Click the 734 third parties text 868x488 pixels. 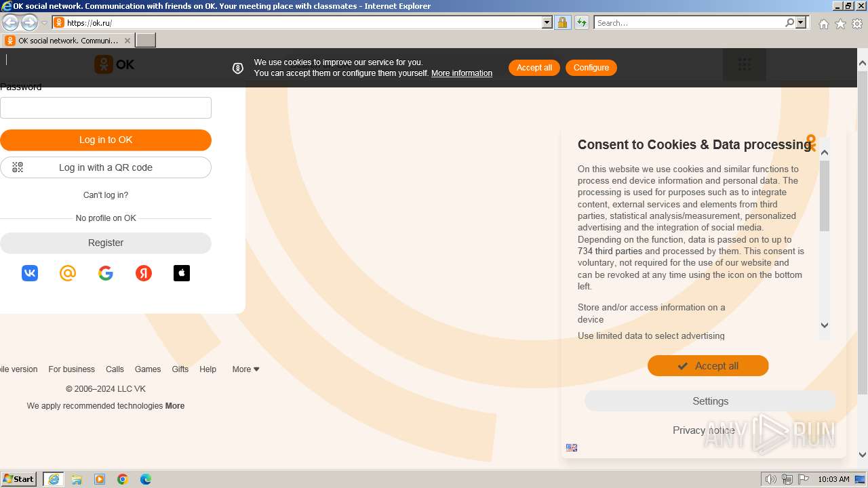[610, 251]
